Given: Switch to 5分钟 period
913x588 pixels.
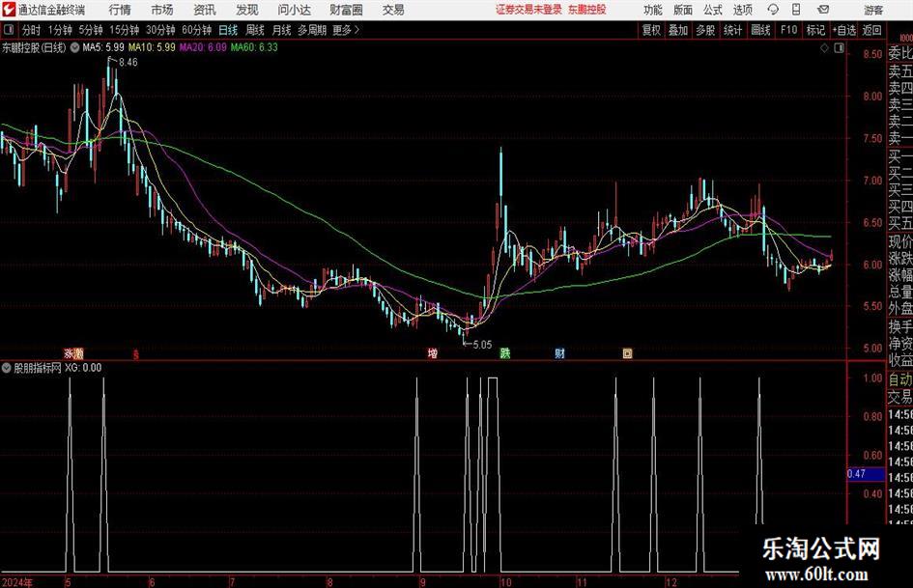Looking at the screenshot, I should (x=91, y=30).
